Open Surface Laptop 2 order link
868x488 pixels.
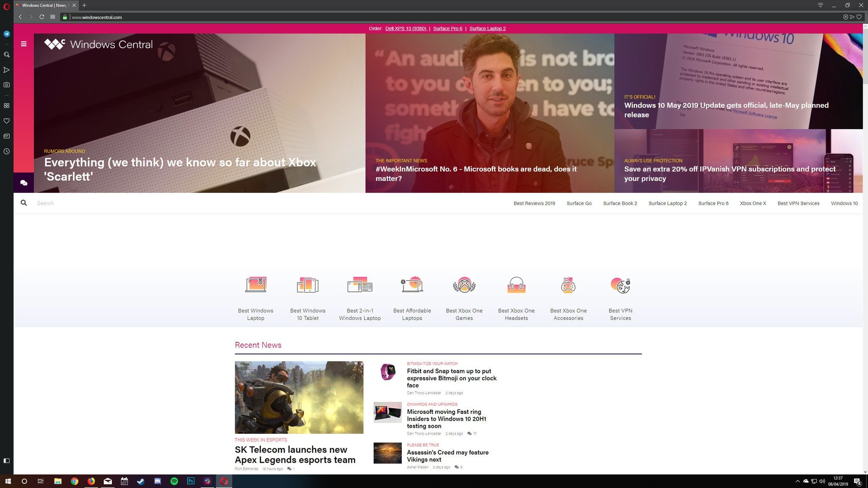(487, 28)
